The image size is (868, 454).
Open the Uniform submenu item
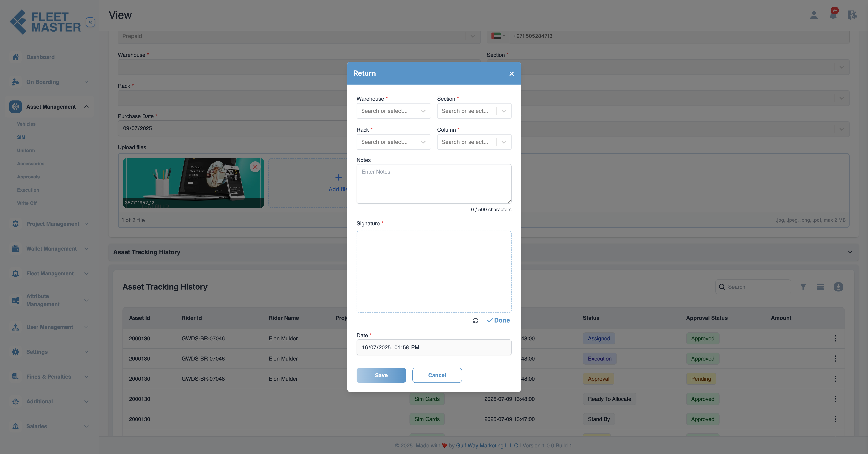[26, 150]
